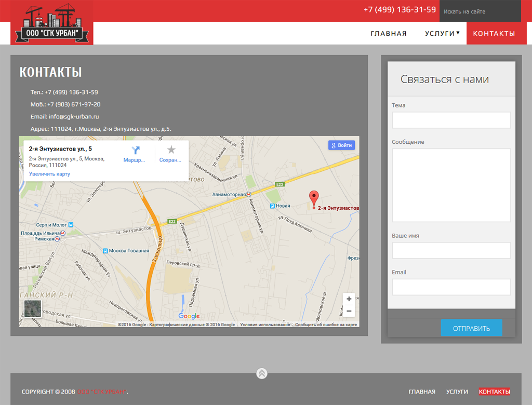The height and width of the screenshot is (405, 532).
Task: Click COPYRIGHT © 2008 footer text
Action: tap(48, 392)
